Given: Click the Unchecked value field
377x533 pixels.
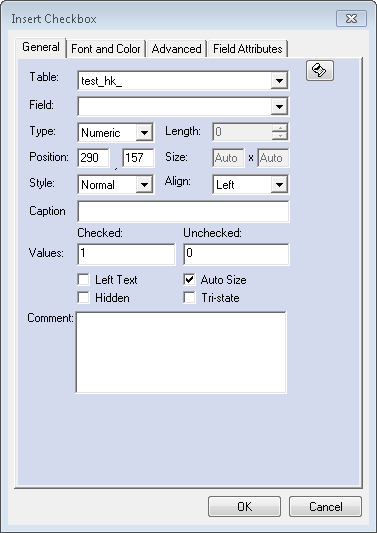Looking at the screenshot, I should (x=236, y=254).
